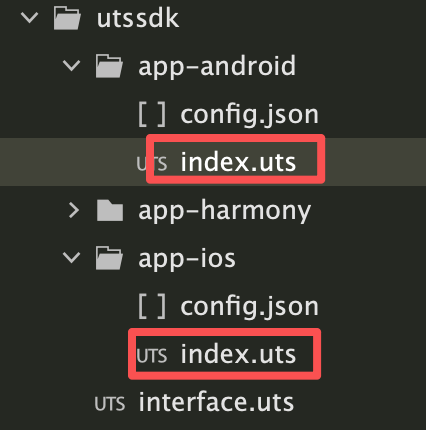Collapse the utssdk folder chevron
The height and width of the screenshot is (430, 426).
click(x=29, y=18)
